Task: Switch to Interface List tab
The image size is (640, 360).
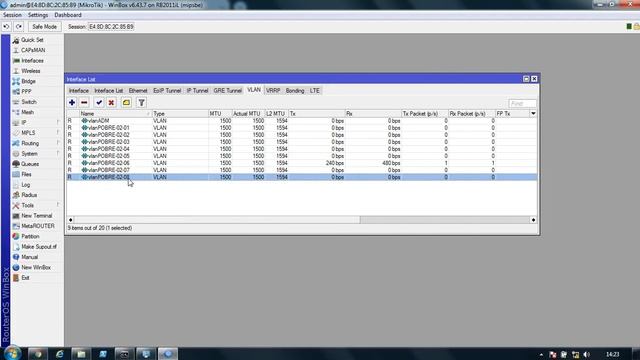Action: [x=108, y=91]
